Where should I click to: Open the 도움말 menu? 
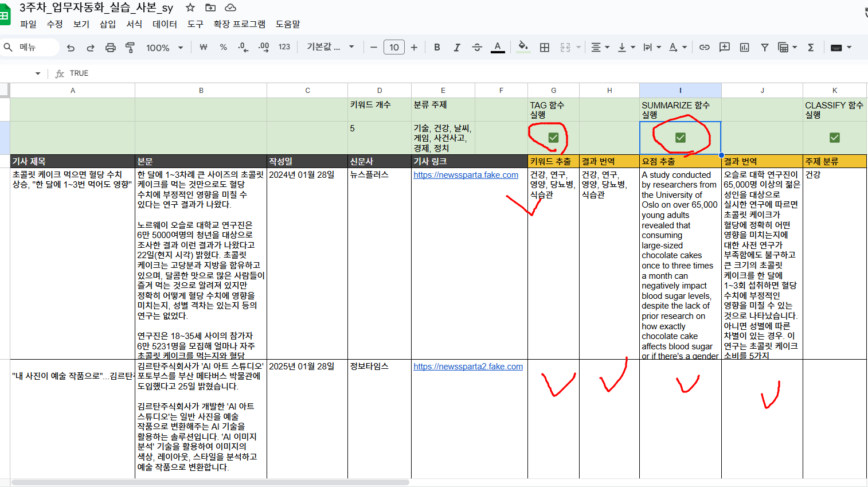point(288,24)
